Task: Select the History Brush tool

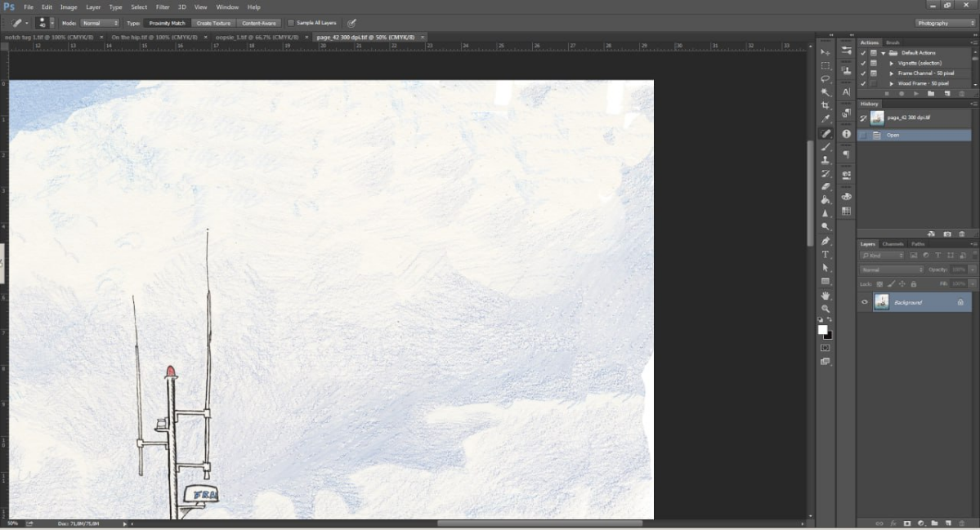Action: pos(826,174)
